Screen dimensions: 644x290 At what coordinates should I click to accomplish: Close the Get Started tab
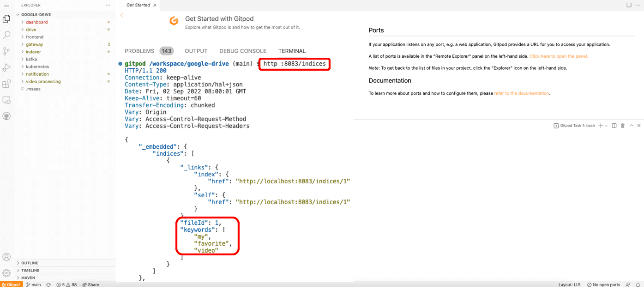tap(155, 5)
